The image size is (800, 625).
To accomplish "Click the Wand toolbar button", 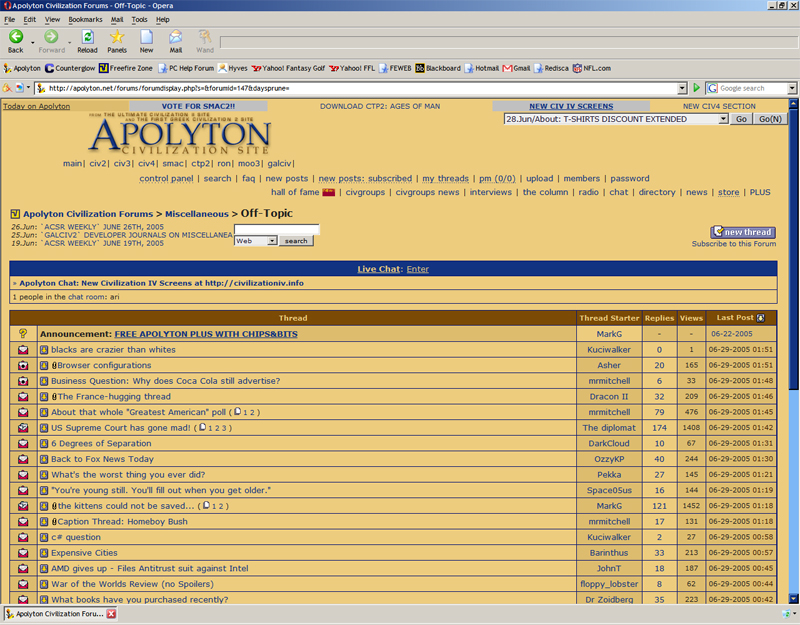I will tap(205, 41).
